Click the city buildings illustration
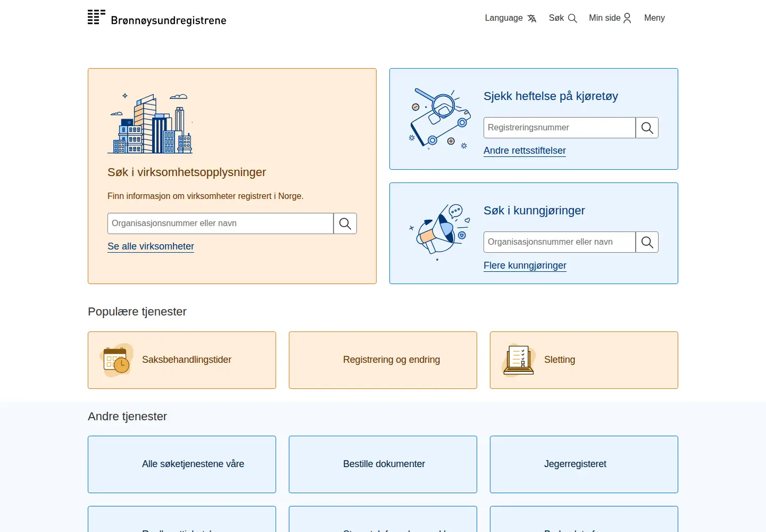 click(x=150, y=123)
